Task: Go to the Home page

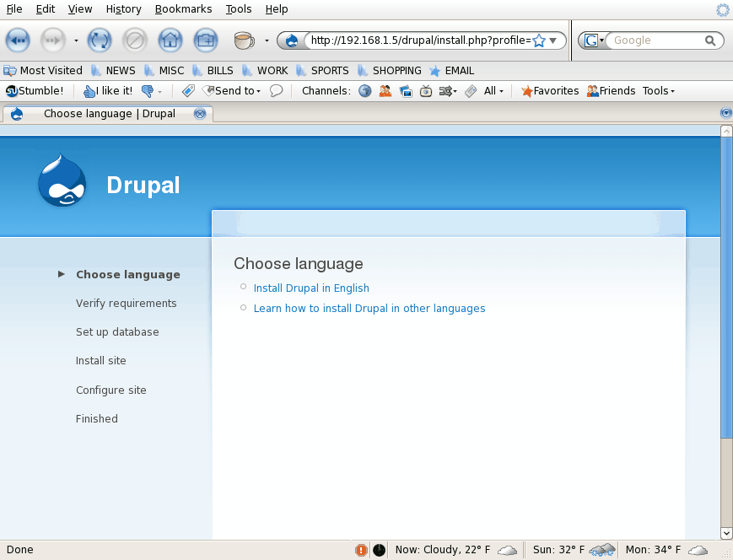Action: coord(170,40)
